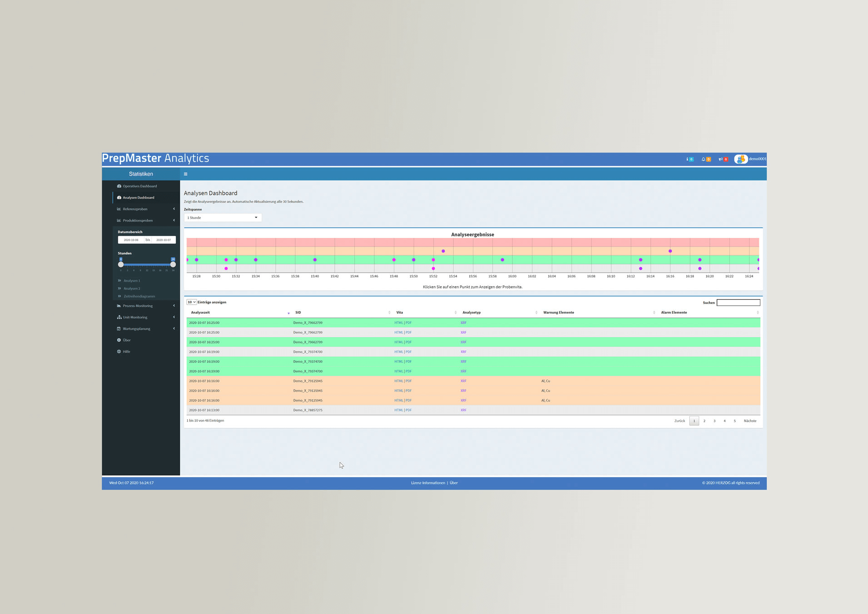Expand the Referenzproben menu chevron
This screenshot has height=614, width=868.
(174, 209)
